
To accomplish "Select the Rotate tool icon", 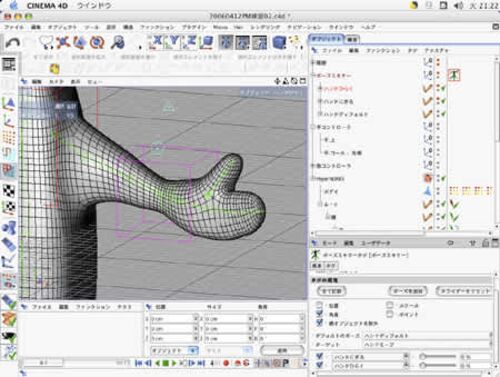I will point(97,42).
